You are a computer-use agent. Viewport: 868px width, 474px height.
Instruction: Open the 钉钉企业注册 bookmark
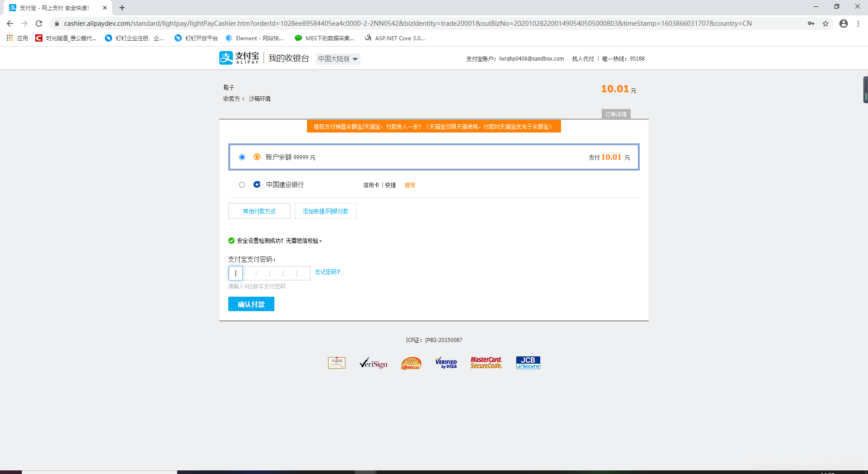[x=134, y=38]
